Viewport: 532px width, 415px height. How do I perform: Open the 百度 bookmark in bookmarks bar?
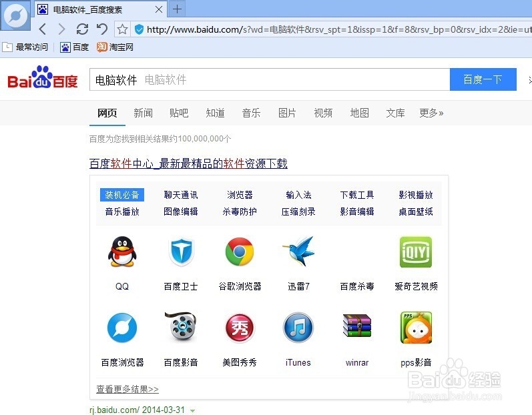(74, 47)
